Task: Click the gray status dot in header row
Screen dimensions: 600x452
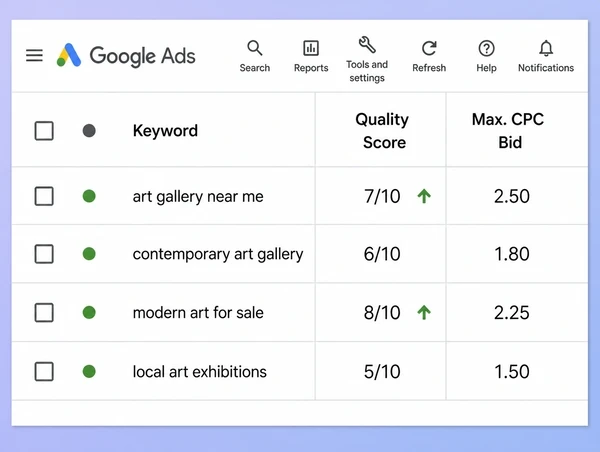Action: 89,131
